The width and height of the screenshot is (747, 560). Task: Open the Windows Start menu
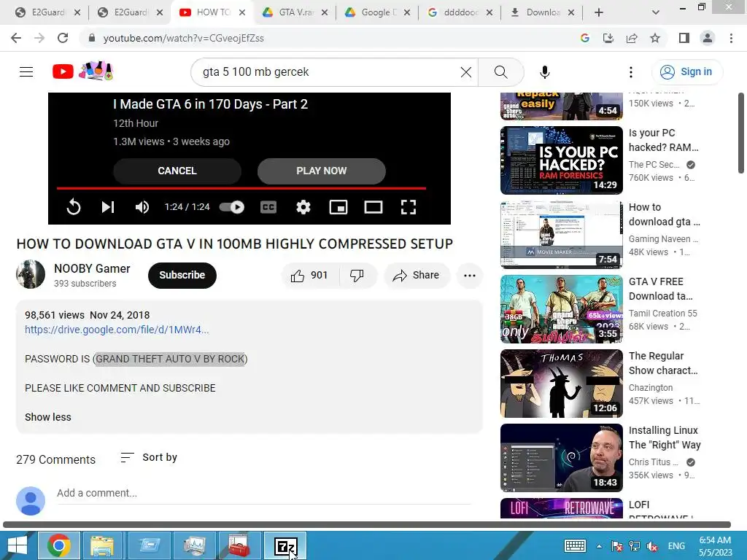tap(18, 545)
